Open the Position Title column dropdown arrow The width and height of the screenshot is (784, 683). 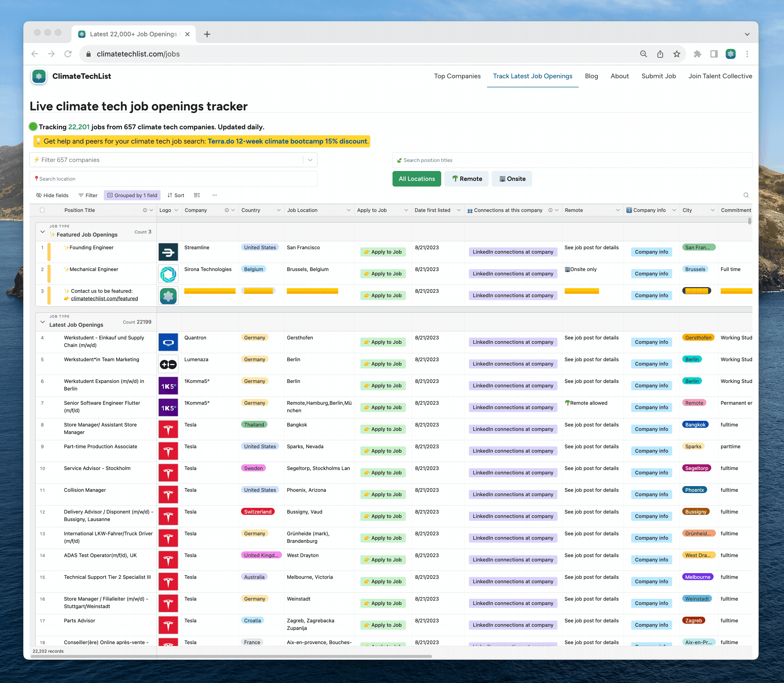pos(151,210)
